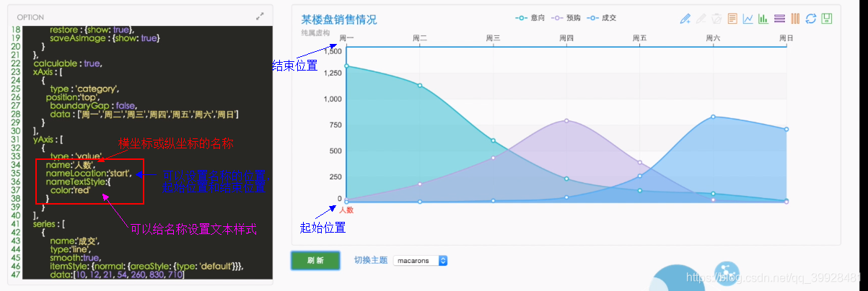The height and width of the screenshot is (291, 868).
Task: Click the undo mark line icon
Action: (701, 19)
